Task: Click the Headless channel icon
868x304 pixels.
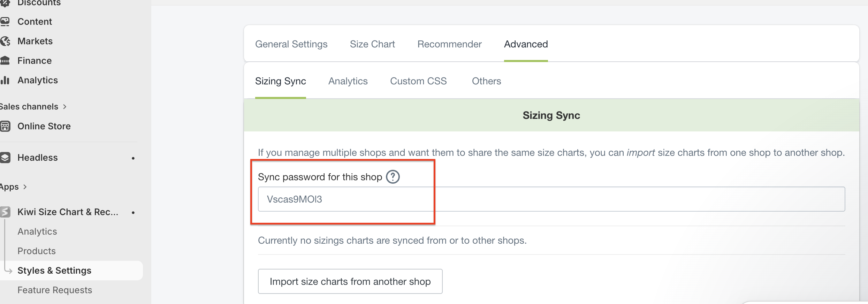Action: click(x=5, y=158)
